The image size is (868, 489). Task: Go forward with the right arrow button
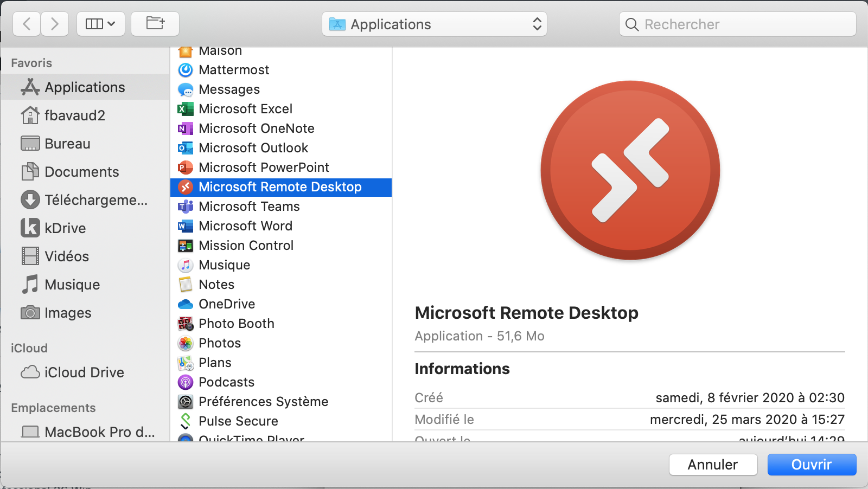[54, 24]
